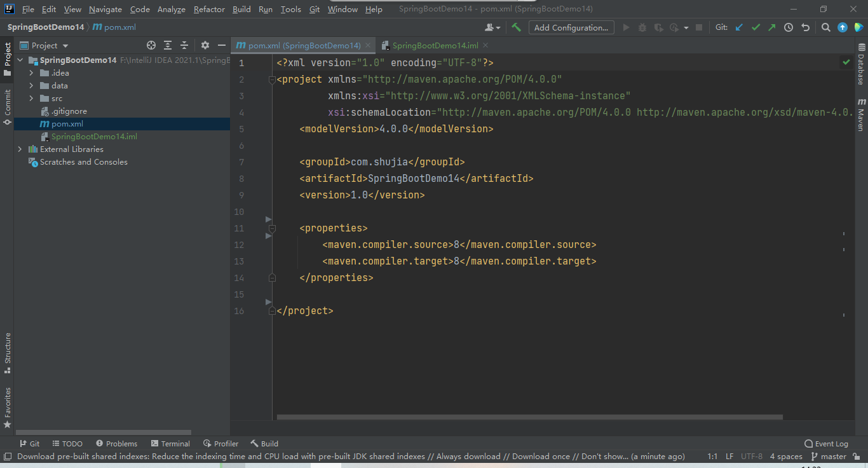
Task: Show Git history clock icon
Action: tap(789, 27)
